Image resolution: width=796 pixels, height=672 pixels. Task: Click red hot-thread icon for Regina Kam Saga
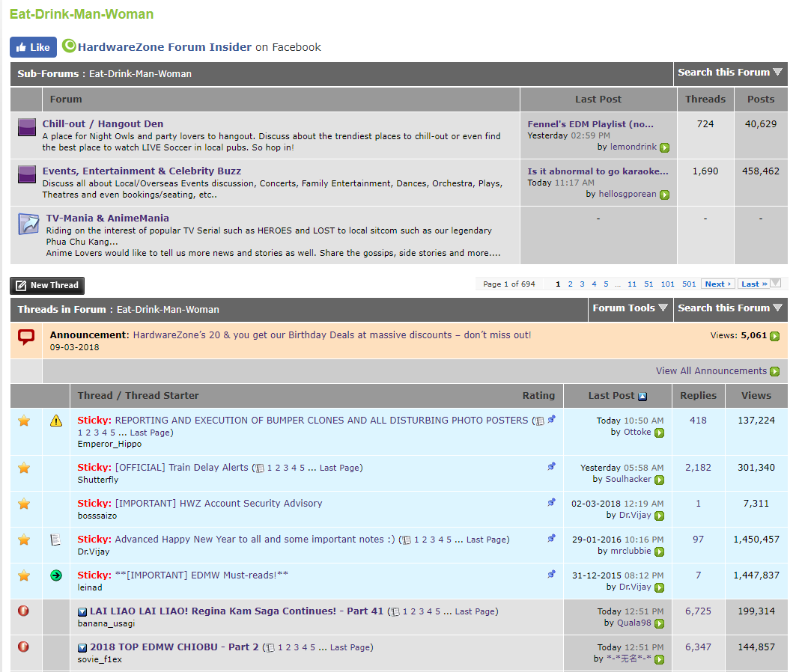(23, 611)
